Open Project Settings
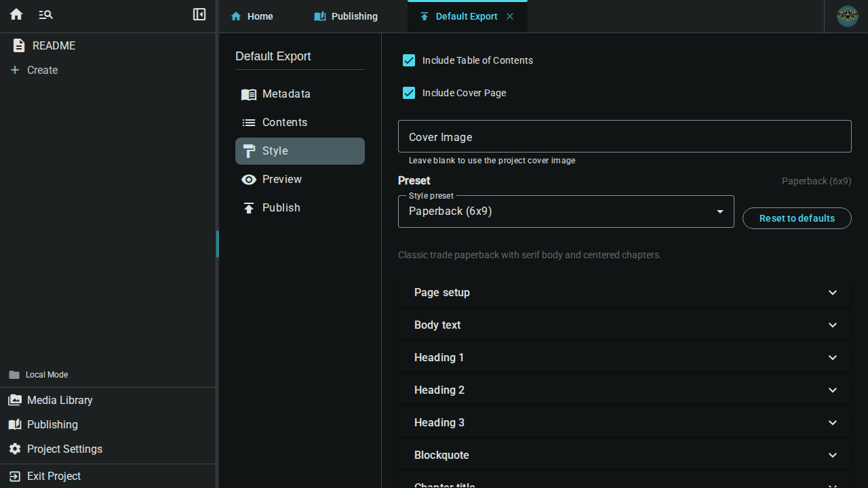Viewport: 868px width, 488px height. 108,449
